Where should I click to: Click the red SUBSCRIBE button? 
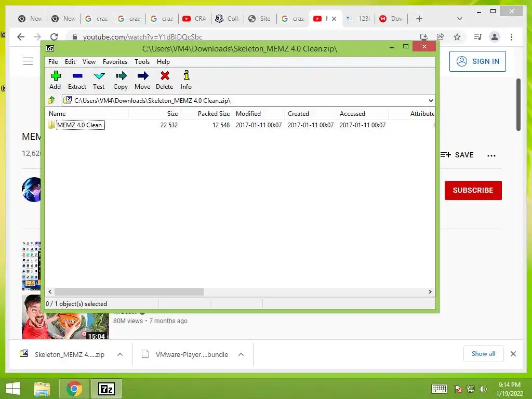coord(473,190)
